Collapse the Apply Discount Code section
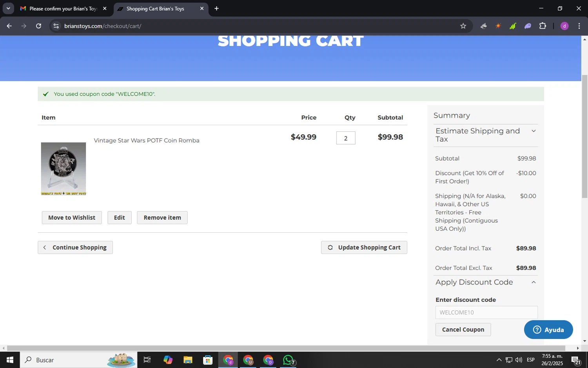This screenshot has width=588, height=368. (486, 282)
